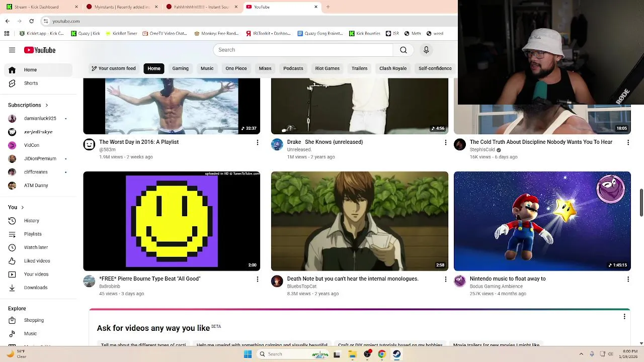Select the Music filter chip
This screenshot has width=644, height=362.
(x=207, y=68)
